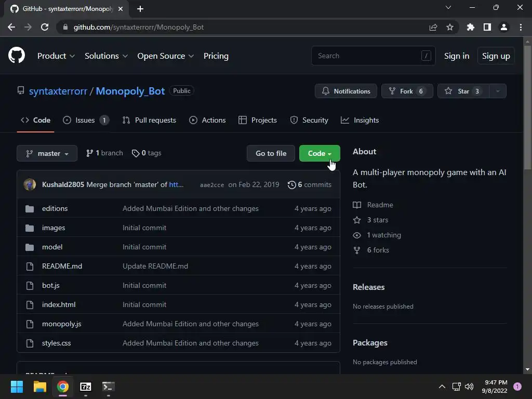Image resolution: width=532 pixels, height=399 pixels.
Task: Click the GitHub search field
Action: 373,56
